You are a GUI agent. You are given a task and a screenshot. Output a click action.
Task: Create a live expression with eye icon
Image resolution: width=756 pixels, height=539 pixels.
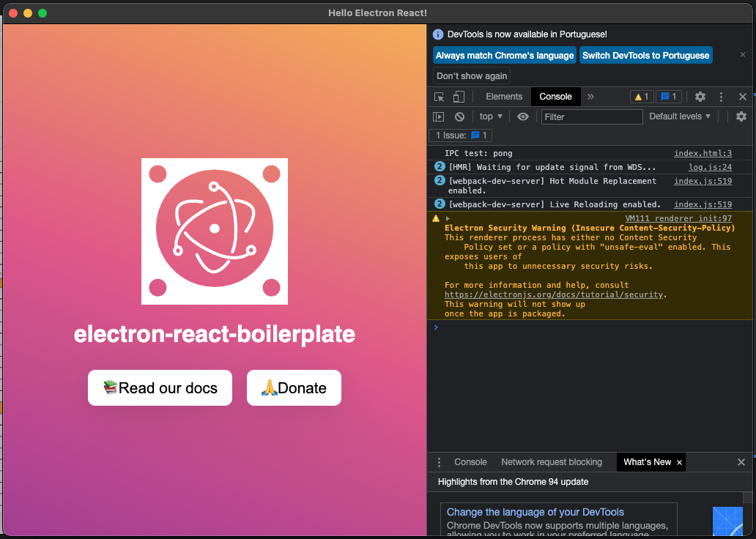[522, 116]
